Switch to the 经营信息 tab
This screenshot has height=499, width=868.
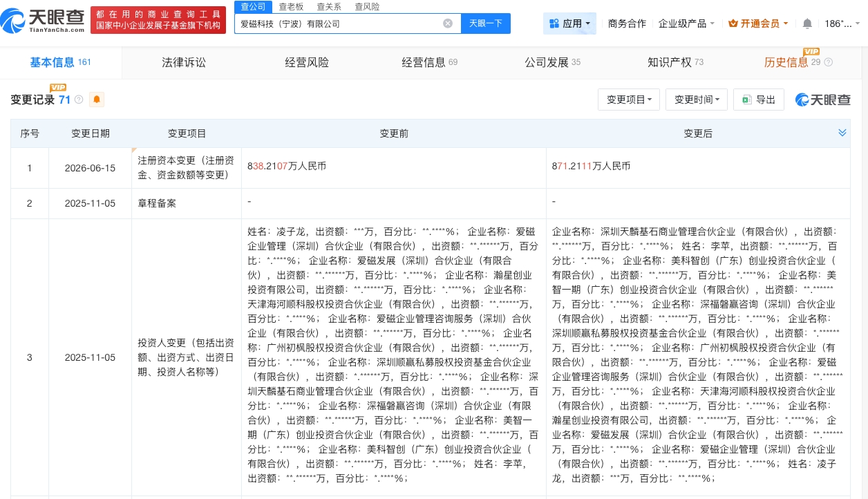click(x=430, y=62)
